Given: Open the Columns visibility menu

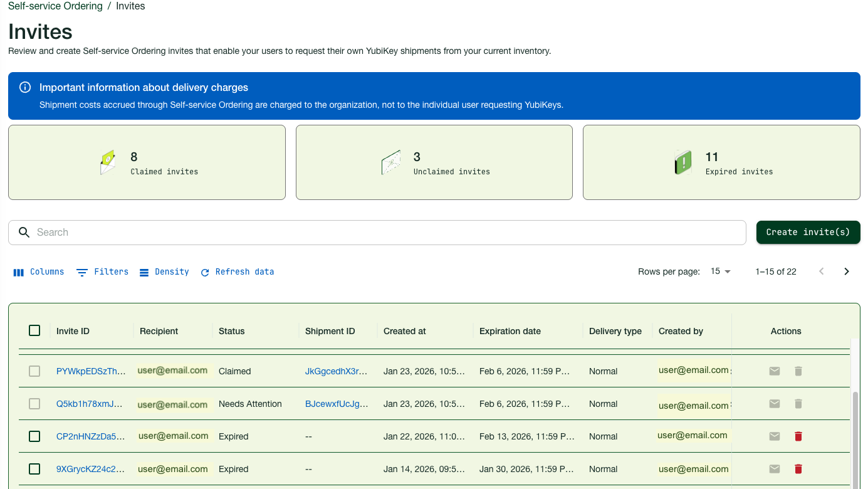Looking at the screenshot, I should click(x=39, y=272).
